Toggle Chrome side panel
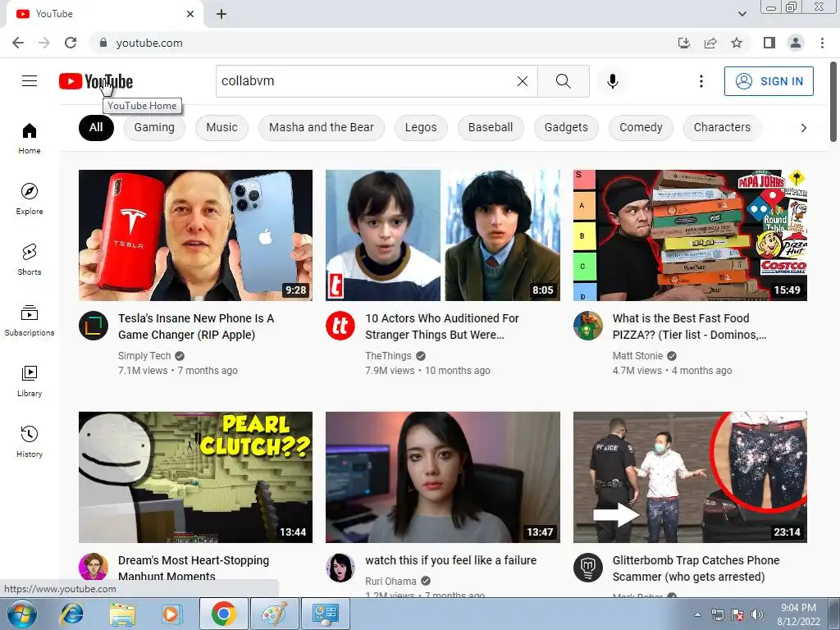 pos(769,43)
